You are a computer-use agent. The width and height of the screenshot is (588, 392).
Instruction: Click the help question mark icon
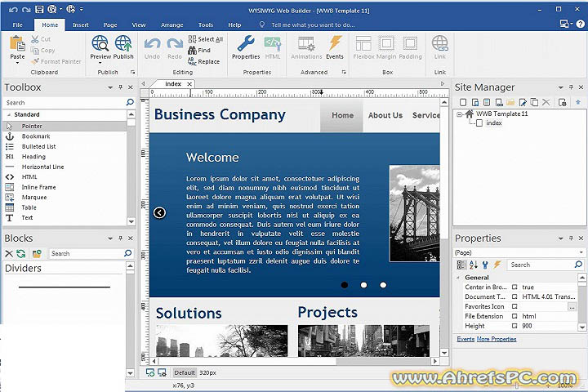(x=580, y=24)
